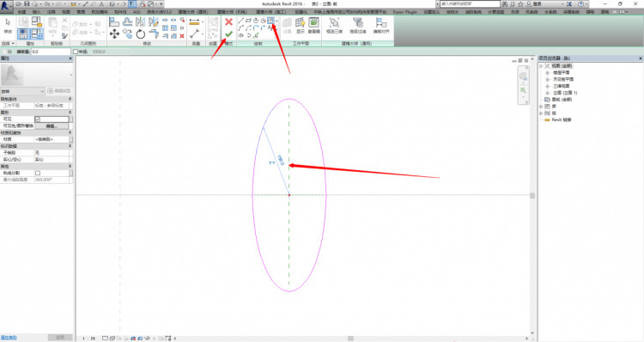Tick the 半径 radius checkbox in options bar
The height and width of the screenshot is (342, 644).
click(x=76, y=52)
